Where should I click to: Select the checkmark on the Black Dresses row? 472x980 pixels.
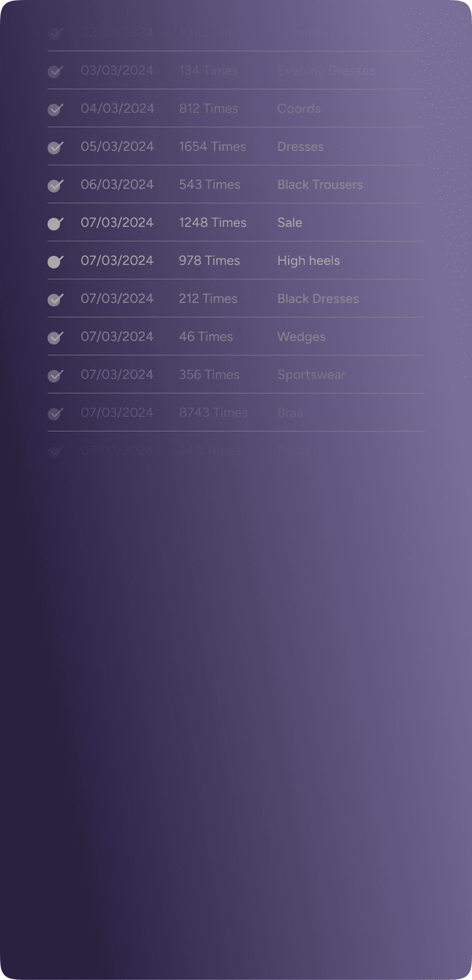55,299
